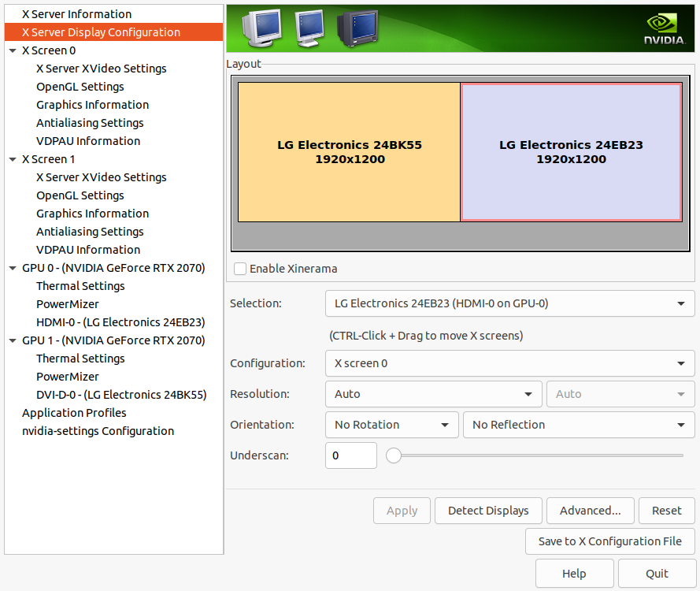
Task: Select the LG 24BK55 display in layout
Action: (x=349, y=152)
